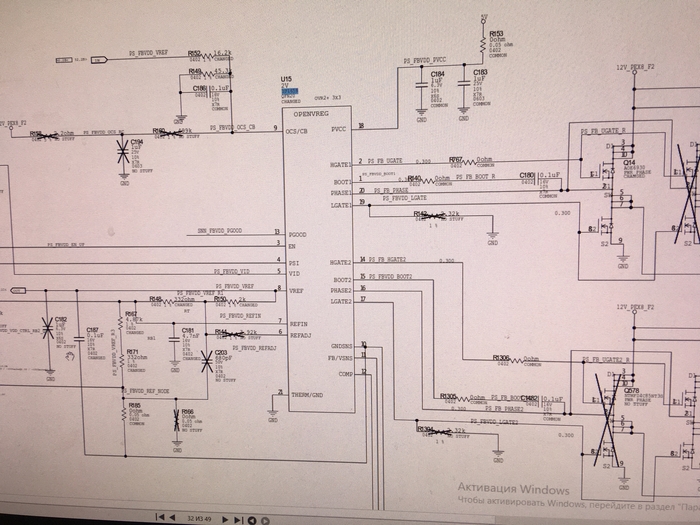Click the off-page connector arrow on the PS_FBVDD_VREF line
Image resolution: width=700 pixels, height=525 pixels.
(99, 59)
